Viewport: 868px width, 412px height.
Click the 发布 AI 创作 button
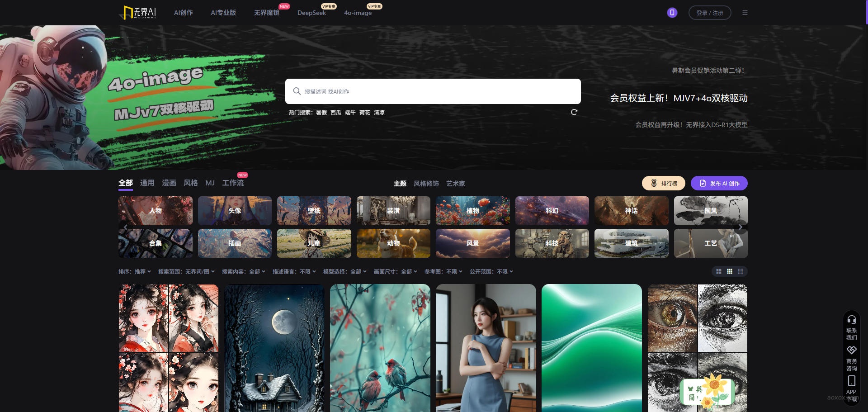pos(719,183)
